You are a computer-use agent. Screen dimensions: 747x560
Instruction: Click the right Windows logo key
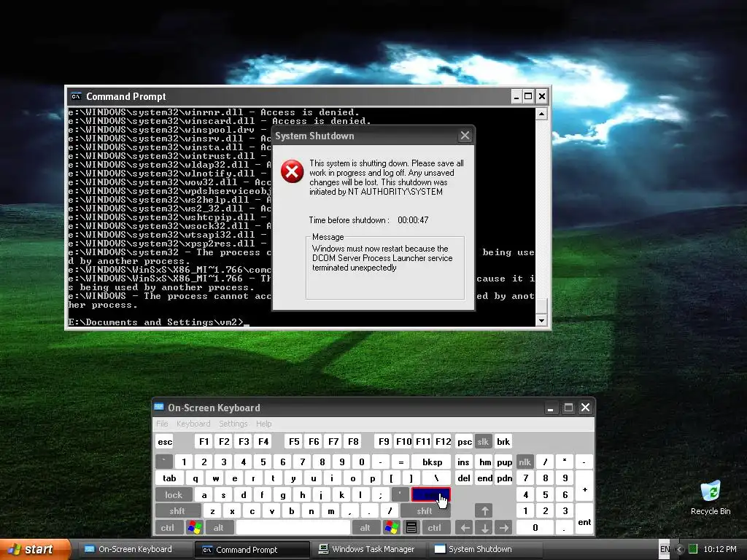point(392,528)
